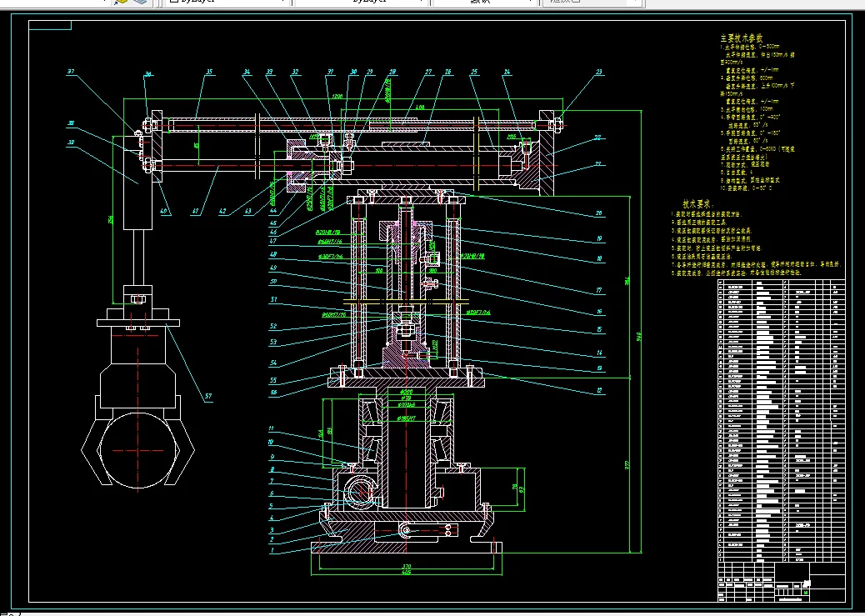
Task: Select part callout number 12
Action: pyautogui.click(x=599, y=390)
